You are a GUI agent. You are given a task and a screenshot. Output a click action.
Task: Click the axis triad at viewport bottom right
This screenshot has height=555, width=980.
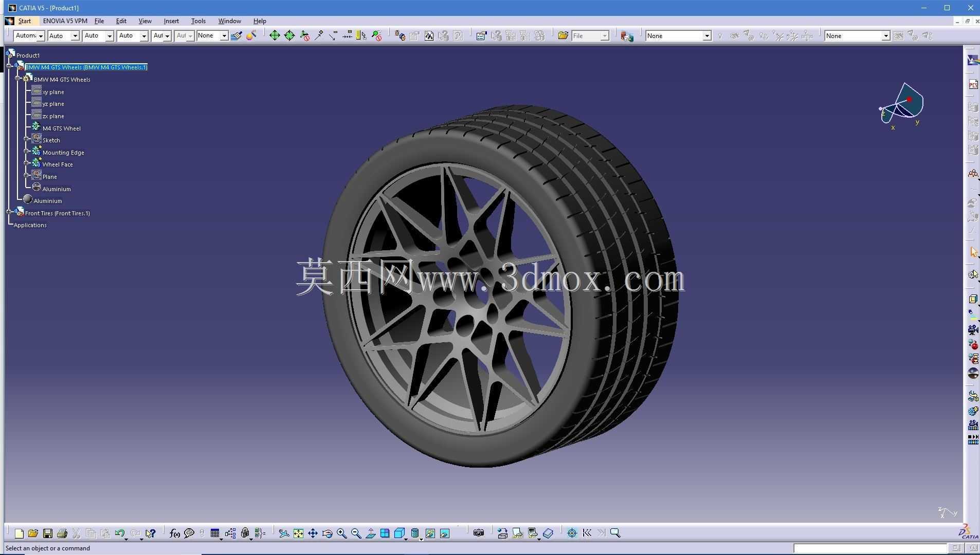(x=947, y=512)
